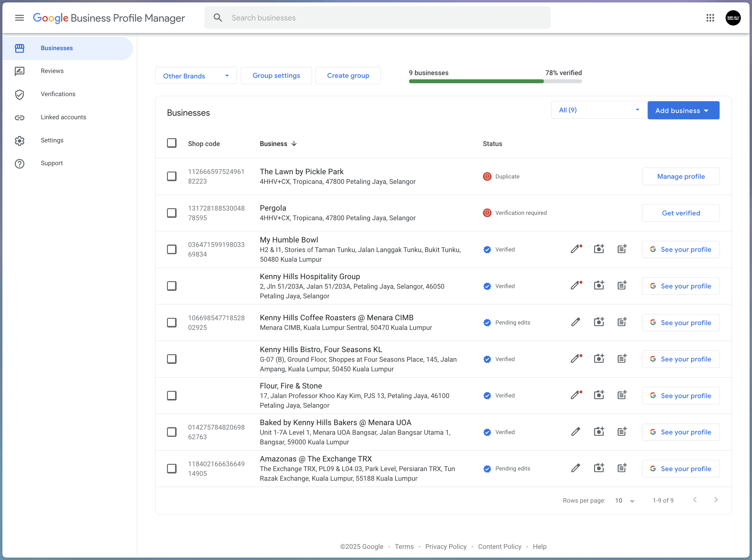Add a photo to Baked by Kenny Hills Bakers

coord(599,431)
